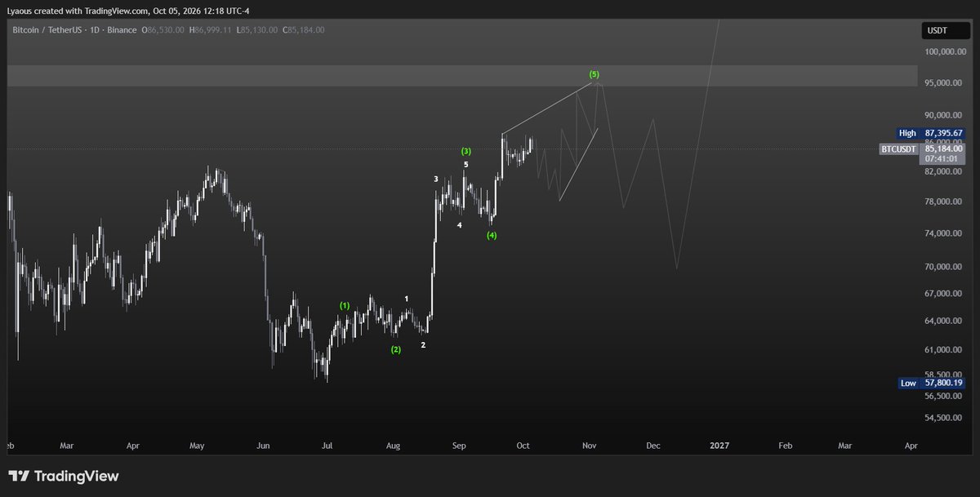This screenshot has width=980, height=497.
Task: Click the High 87,395.67 price label
Action: (x=930, y=133)
